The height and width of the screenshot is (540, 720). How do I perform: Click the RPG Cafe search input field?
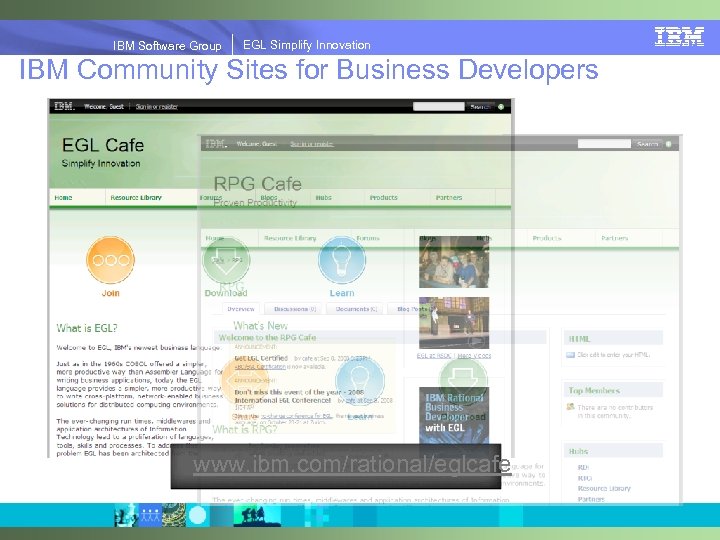point(604,144)
